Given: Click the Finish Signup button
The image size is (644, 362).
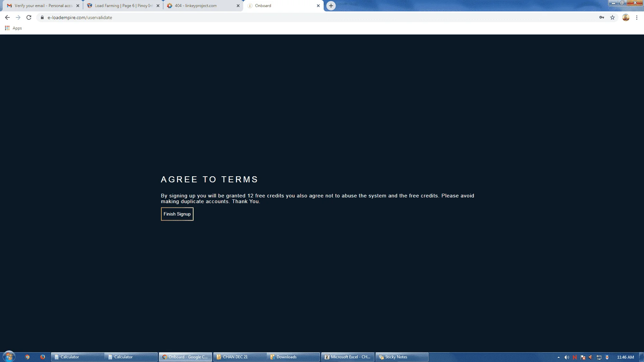Looking at the screenshot, I should pyautogui.click(x=177, y=214).
